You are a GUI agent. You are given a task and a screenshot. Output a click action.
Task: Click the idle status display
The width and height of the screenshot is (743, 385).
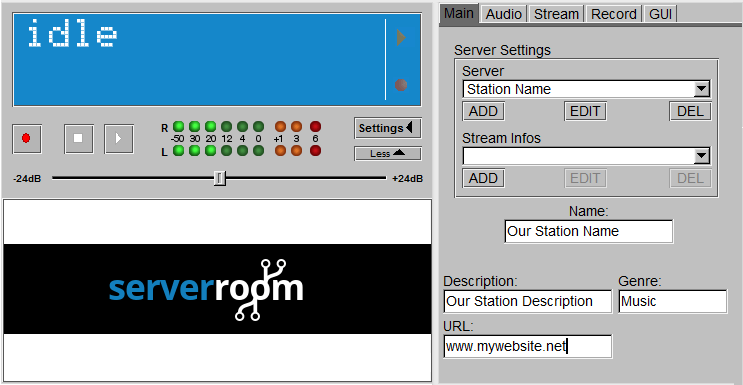(x=217, y=60)
